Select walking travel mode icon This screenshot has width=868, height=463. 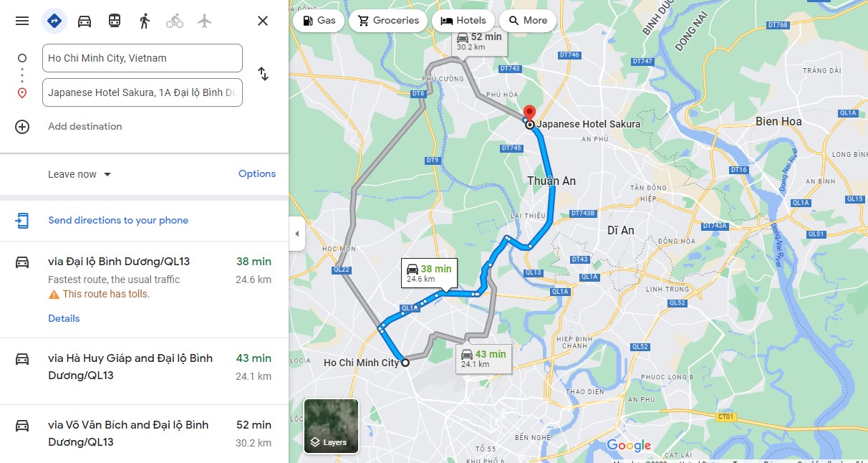[145, 21]
